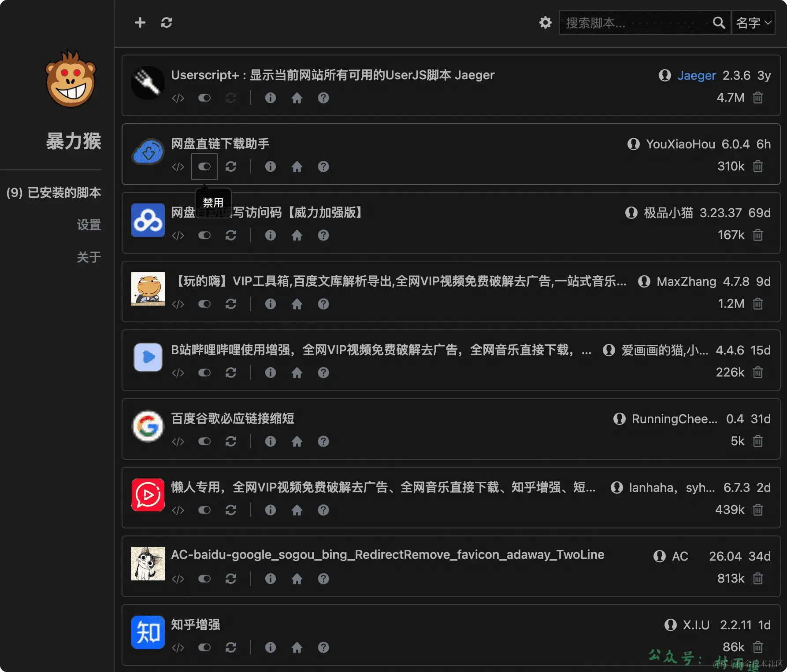Click author name X.I.U

tap(696, 625)
